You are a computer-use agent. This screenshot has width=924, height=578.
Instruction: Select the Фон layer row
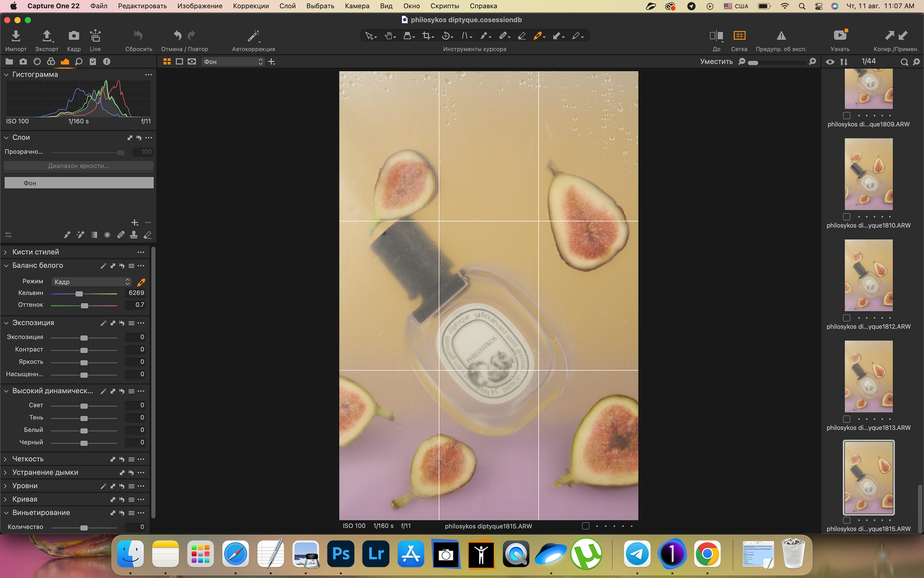point(79,183)
